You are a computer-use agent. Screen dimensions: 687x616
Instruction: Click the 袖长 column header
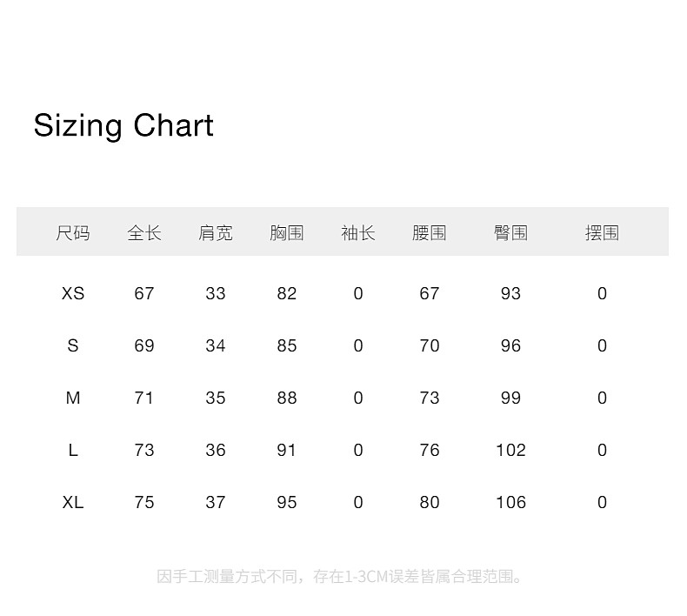tap(358, 233)
